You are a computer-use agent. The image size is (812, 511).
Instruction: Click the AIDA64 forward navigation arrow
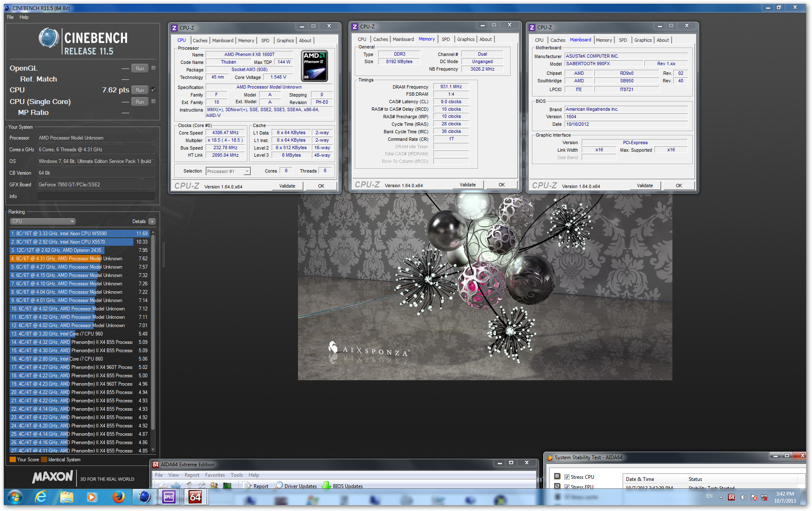coord(176,486)
